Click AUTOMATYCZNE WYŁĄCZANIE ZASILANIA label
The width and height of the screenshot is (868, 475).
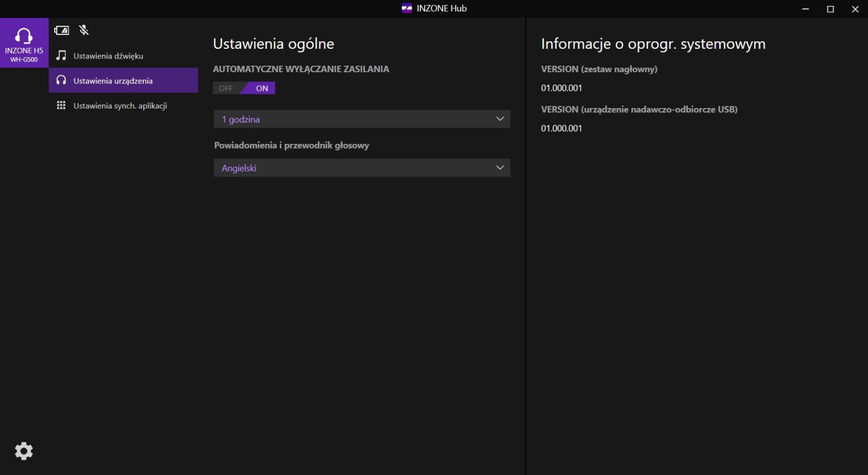pos(301,69)
